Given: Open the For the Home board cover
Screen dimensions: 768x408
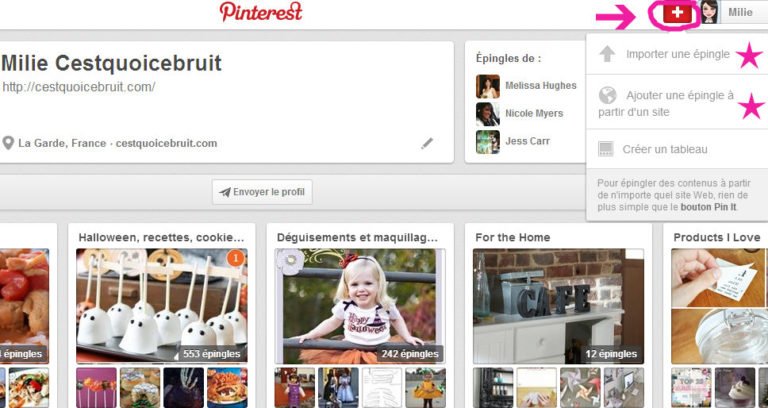Looking at the screenshot, I should (558, 306).
